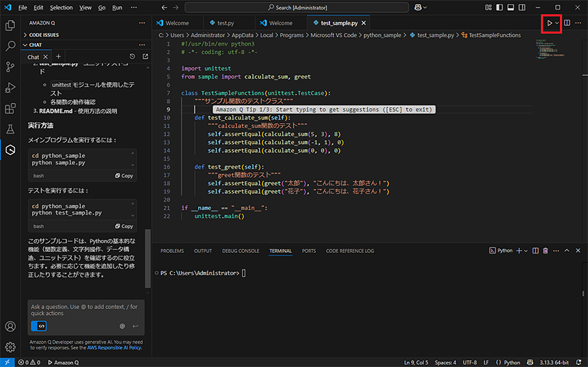Screen dimensions: 588x367
Task: Focus the Amazon Q ask a question input
Action: click(x=86, y=310)
